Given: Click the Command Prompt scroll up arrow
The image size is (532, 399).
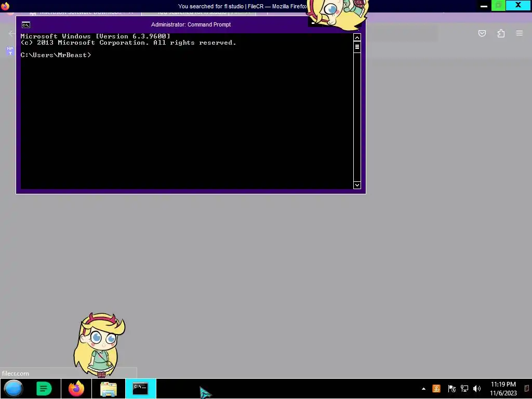Looking at the screenshot, I should pyautogui.click(x=357, y=37).
